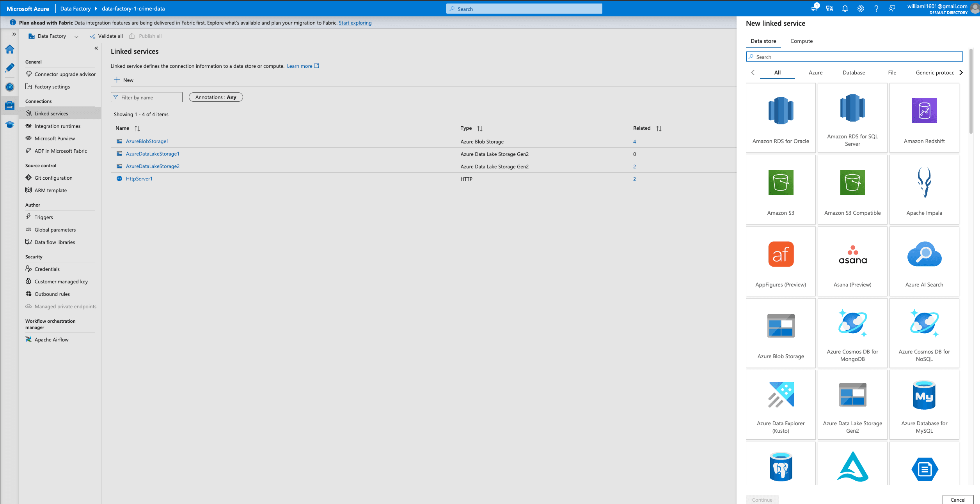Switch to the Compute tab

[x=801, y=41]
